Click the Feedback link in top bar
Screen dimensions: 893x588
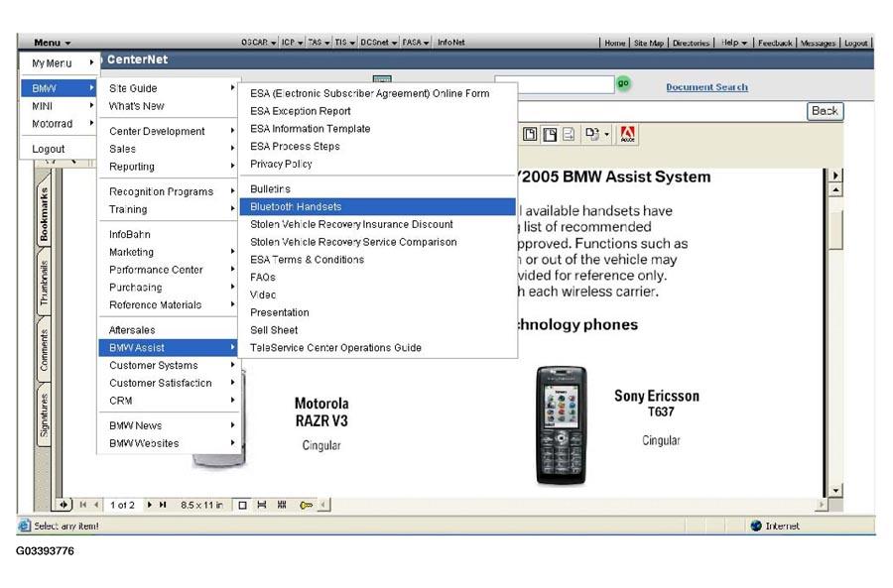click(x=775, y=43)
